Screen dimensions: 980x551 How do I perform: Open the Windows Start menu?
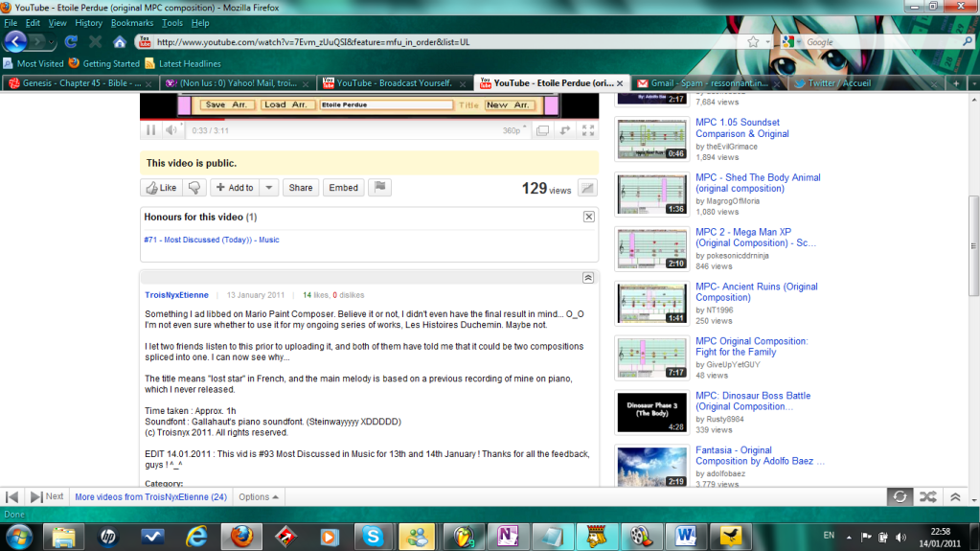click(19, 537)
